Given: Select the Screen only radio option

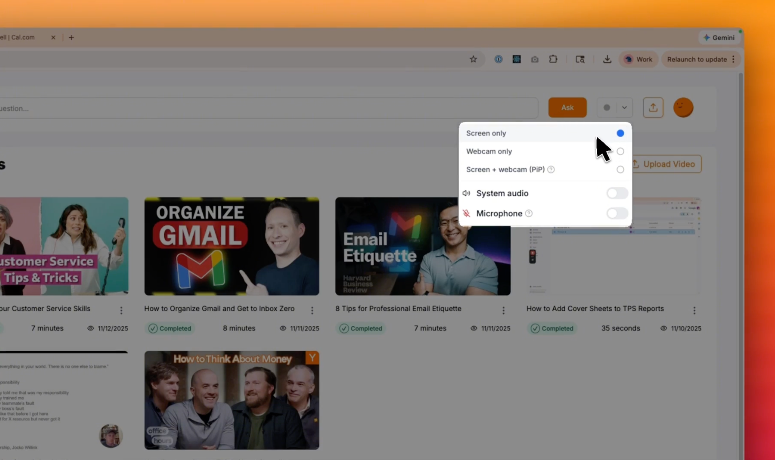Looking at the screenshot, I should click(x=620, y=133).
